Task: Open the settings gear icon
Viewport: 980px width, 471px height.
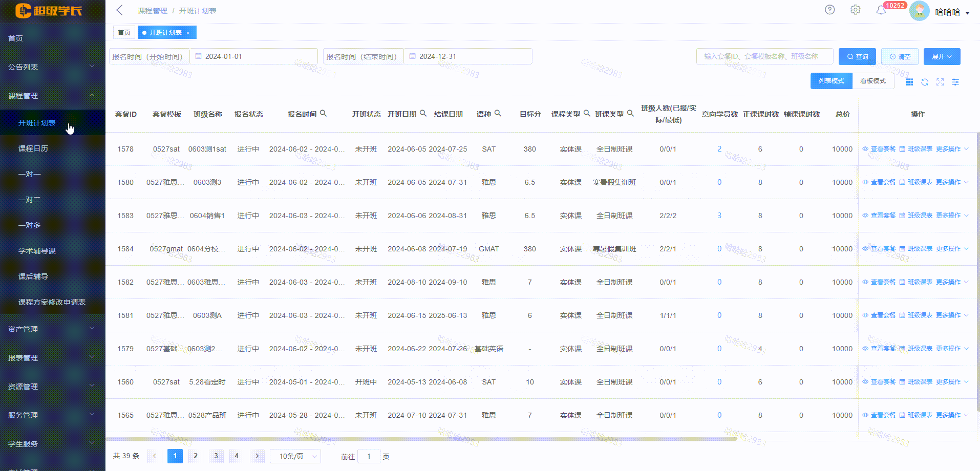Action: 855,9
